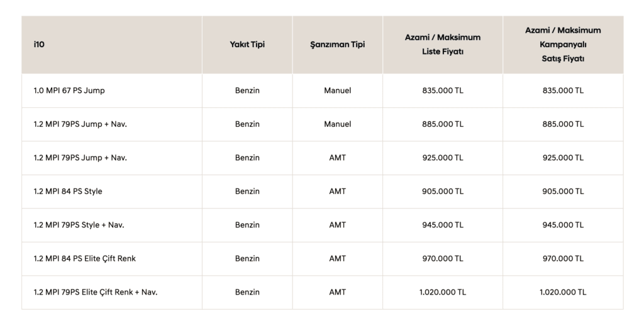The height and width of the screenshot is (319, 644).
Task: Click the 925.000 TL list price cell
Action: coord(443,158)
